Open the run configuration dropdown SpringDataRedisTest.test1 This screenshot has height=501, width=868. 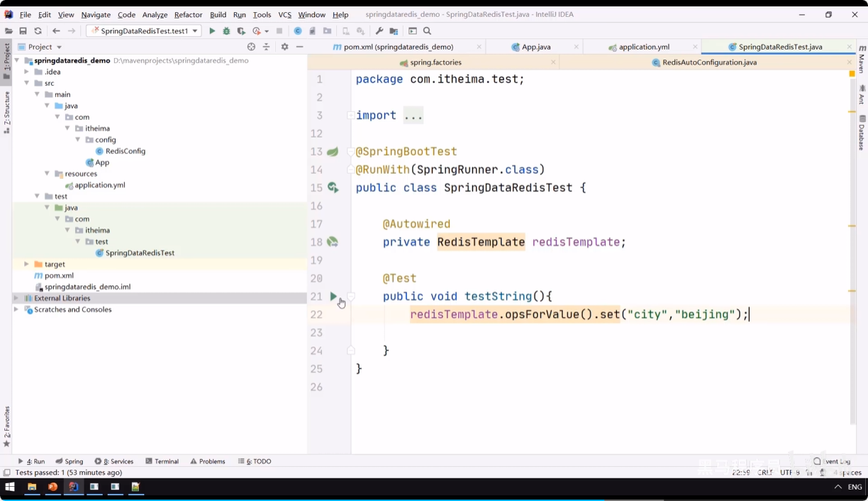144,31
